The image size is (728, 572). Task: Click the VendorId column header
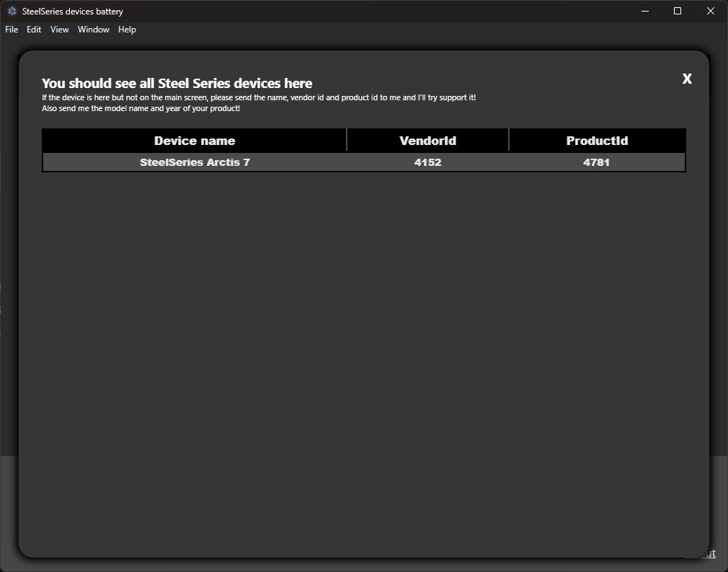pyautogui.click(x=427, y=141)
